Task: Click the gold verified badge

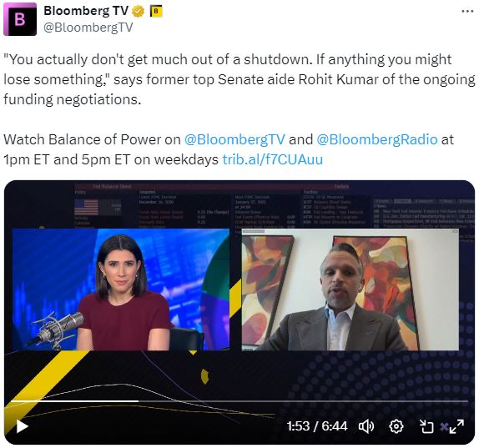Action: click(x=138, y=12)
